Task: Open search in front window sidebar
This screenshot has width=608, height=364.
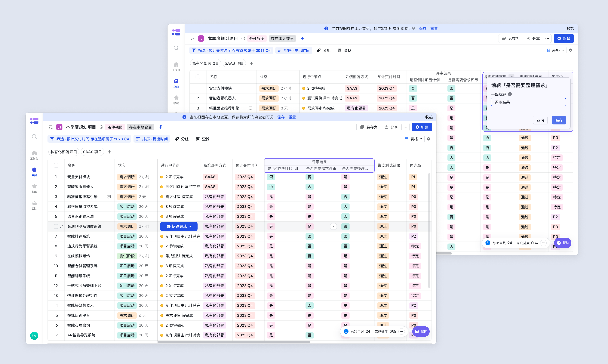Action: tap(34, 137)
